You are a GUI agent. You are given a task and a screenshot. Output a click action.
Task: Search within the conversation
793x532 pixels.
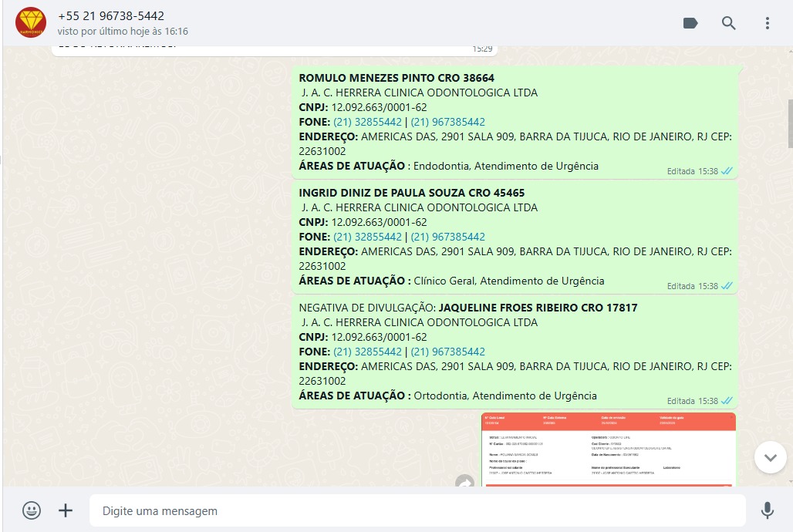(x=728, y=23)
